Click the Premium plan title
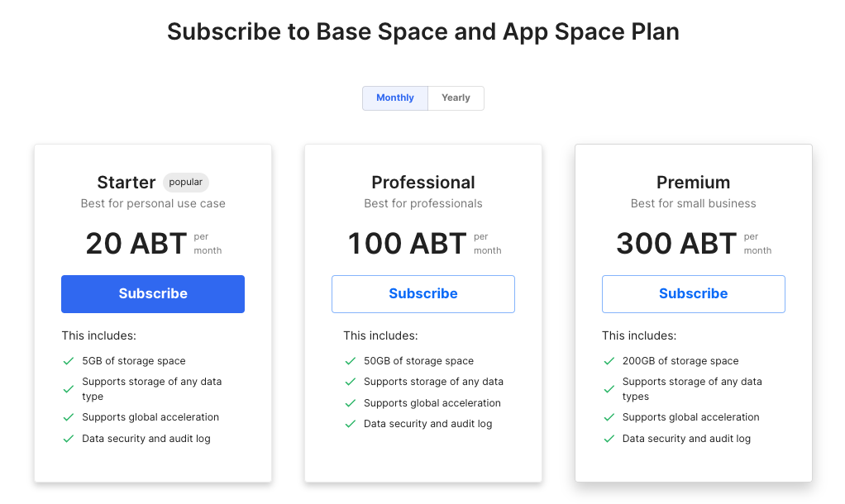Screen dimensions: 845x504 (693, 183)
